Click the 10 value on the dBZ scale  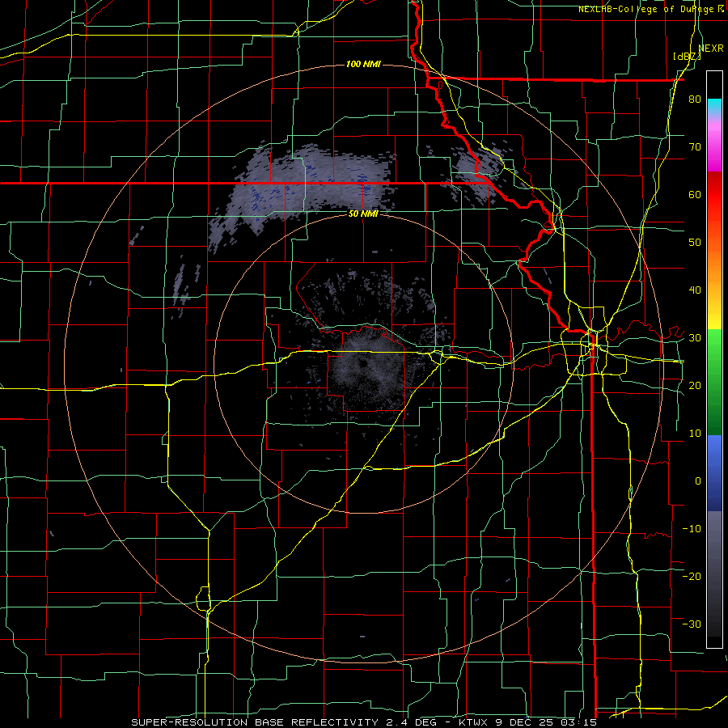point(695,434)
